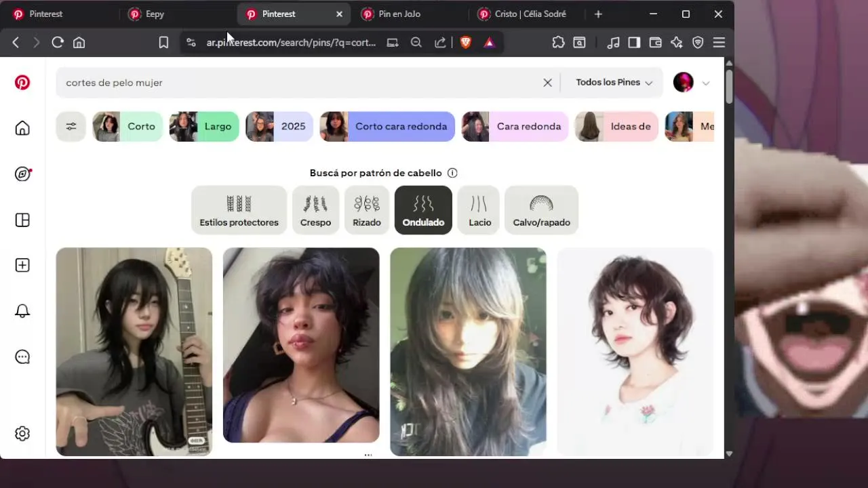The image size is (868, 488).
Task: Open notifications bell icon
Action: [22, 311]
